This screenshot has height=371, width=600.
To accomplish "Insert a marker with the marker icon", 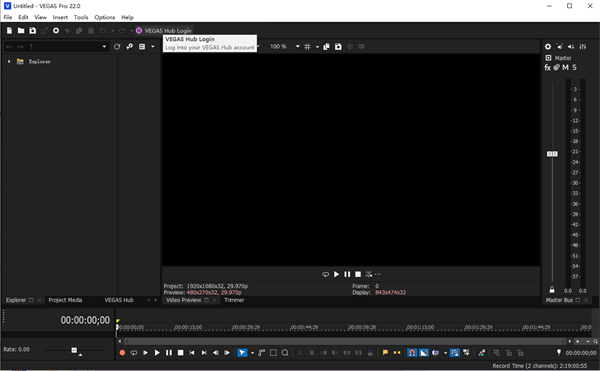I will click(x=385, y=353).
